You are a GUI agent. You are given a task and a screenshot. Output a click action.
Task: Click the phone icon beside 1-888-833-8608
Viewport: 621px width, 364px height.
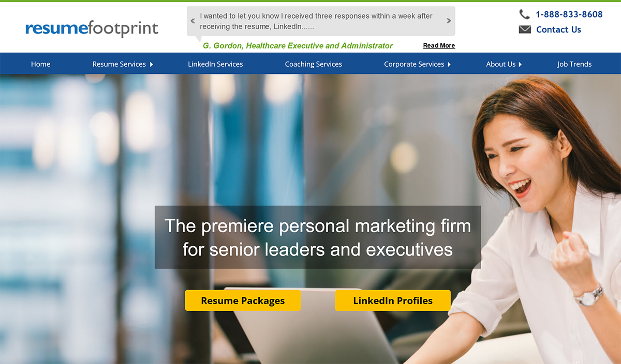coord(524,14)
